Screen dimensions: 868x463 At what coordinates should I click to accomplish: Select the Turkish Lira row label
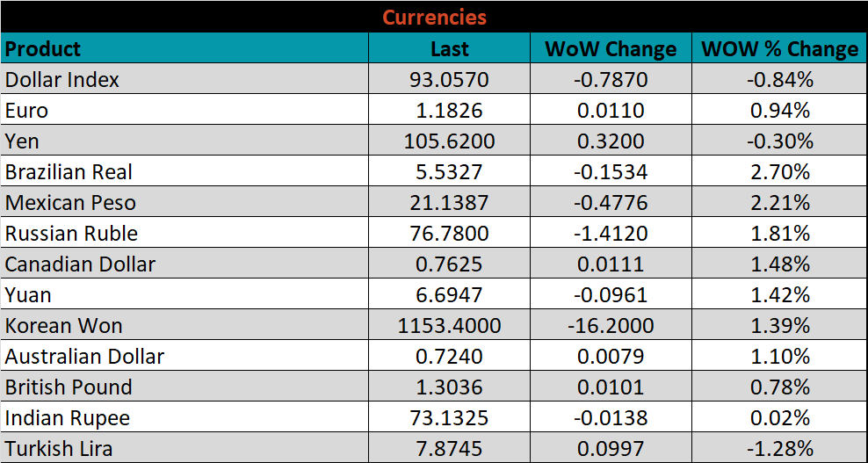pyautogui.click(x=59, y=449)
